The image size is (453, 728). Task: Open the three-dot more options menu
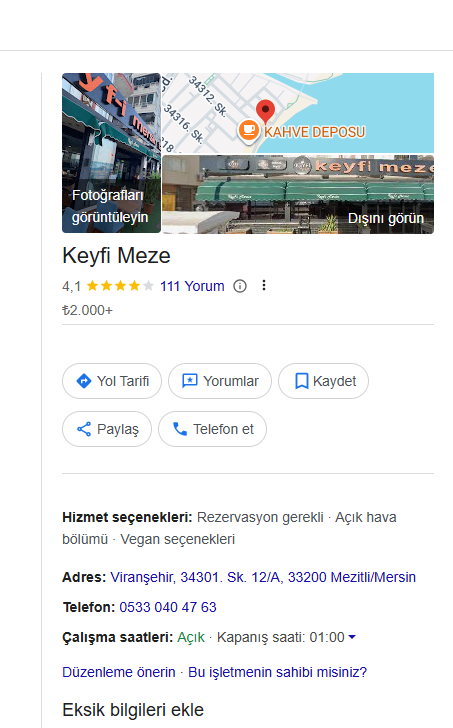pyautogui.click(x=264, y=285)
